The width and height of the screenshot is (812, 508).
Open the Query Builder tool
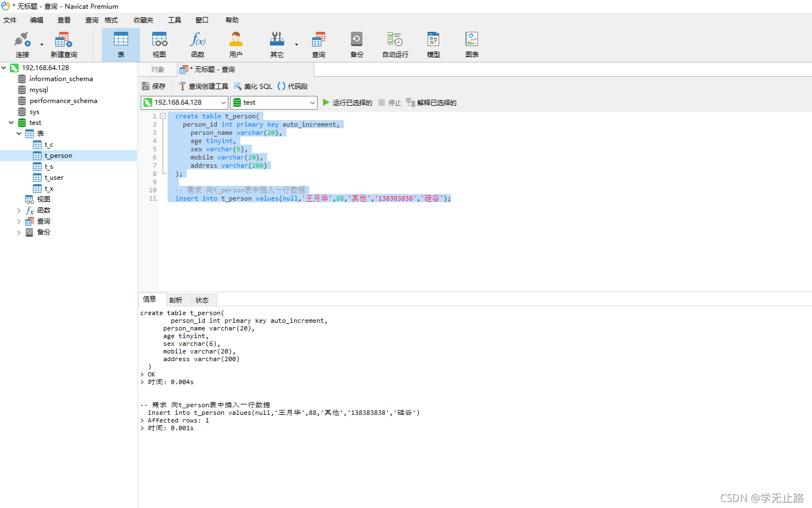point(203,86)
